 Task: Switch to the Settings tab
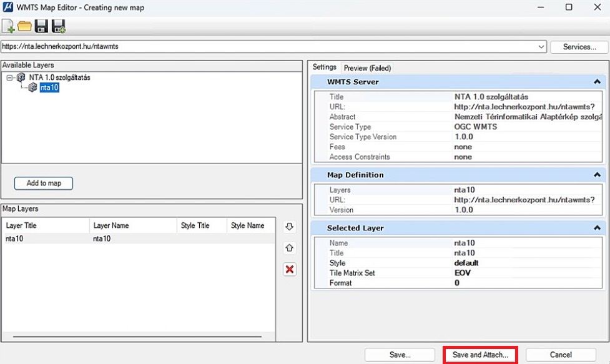click(x=325, y=67)
